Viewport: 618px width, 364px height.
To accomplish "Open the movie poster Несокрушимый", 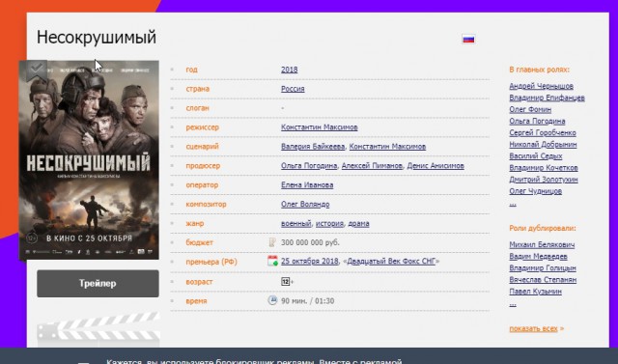I will click(89, 160).
